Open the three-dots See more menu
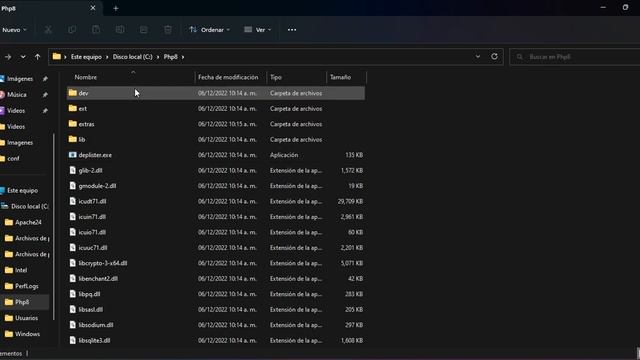The width and height of the screenshot is (640, 360). [x=292, y=30]
